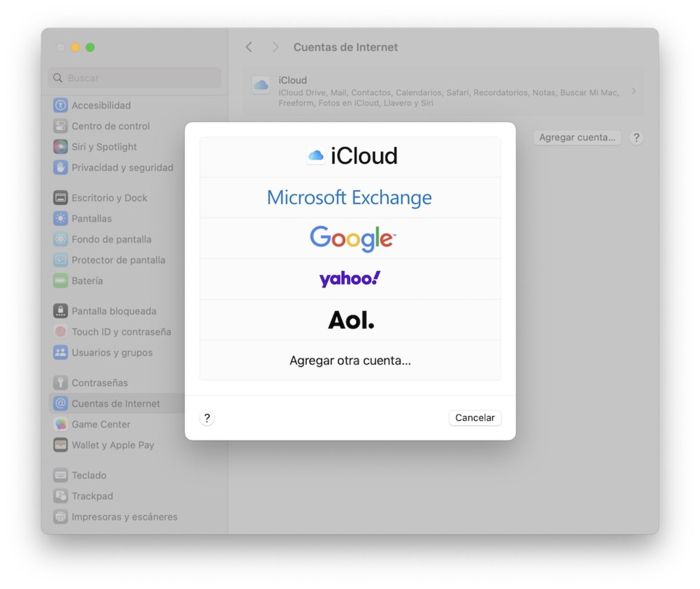Open Pantallas sun icon

click(60, 218)
